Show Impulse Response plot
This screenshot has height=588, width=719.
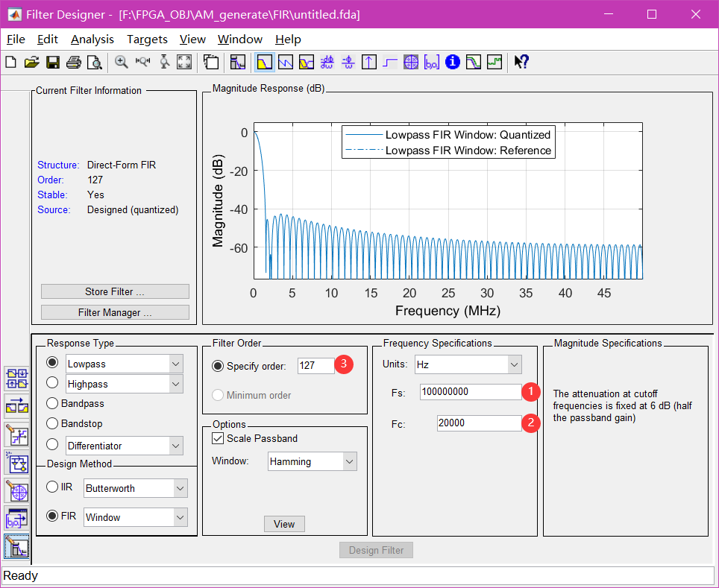pyautogui.click(x=368, y=62)
